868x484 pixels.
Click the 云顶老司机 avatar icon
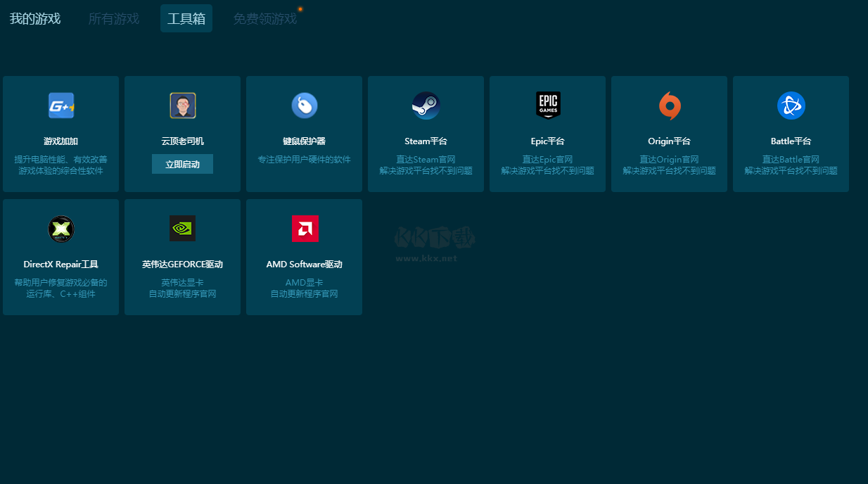(183, 106)
